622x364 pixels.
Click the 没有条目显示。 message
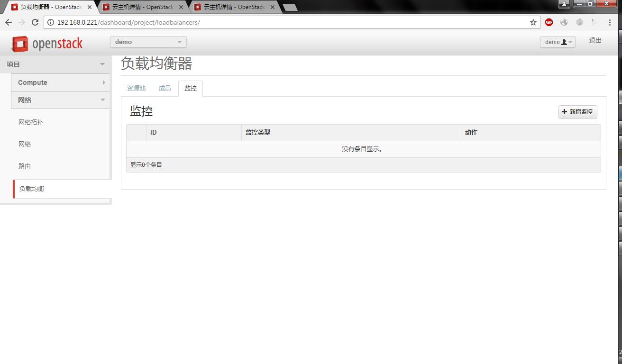coord(362,149)
